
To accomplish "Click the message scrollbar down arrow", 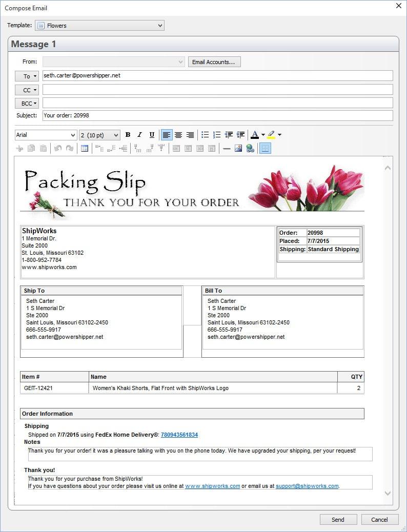I will point(388,494).
